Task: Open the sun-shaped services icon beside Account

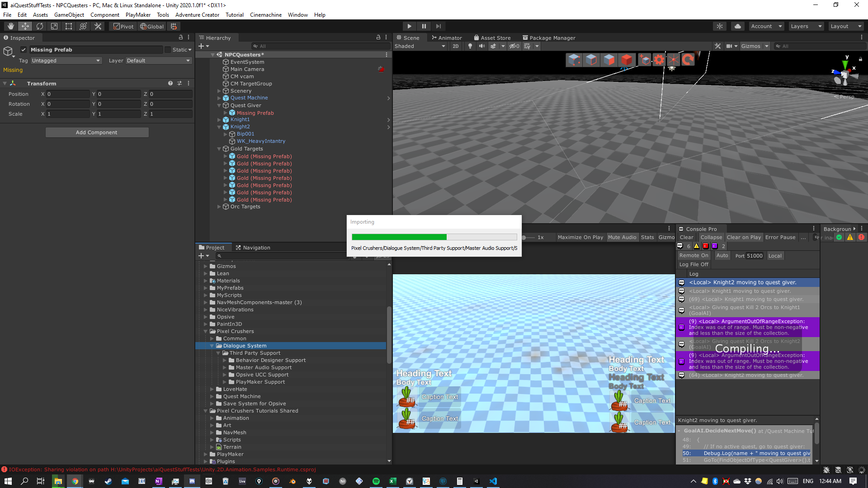Action: click(720, 26)
